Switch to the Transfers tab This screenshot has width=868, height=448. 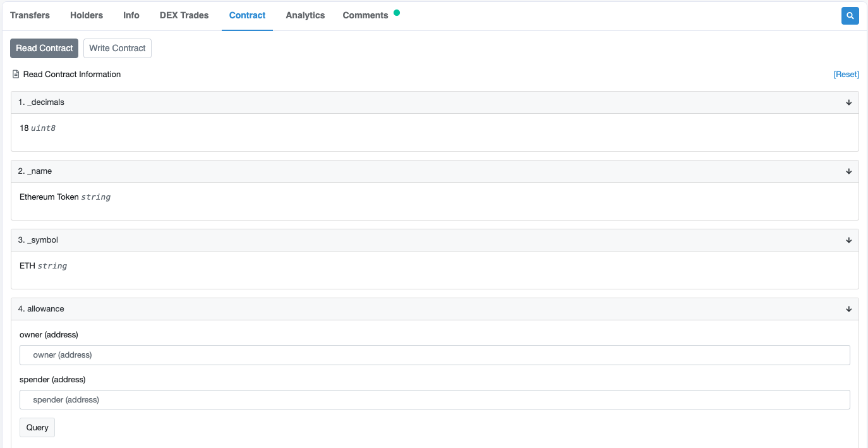[30, 15]
